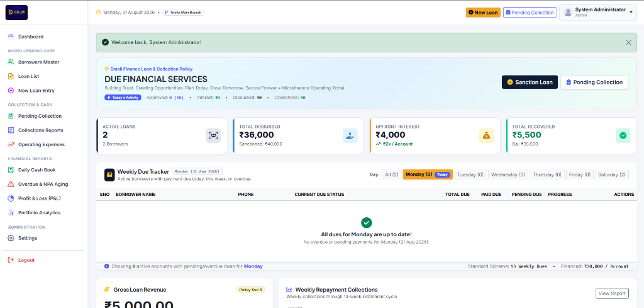644x308 pixels.
Task: Select the Wednesday (0) day filter
Action: pos(508,174)
